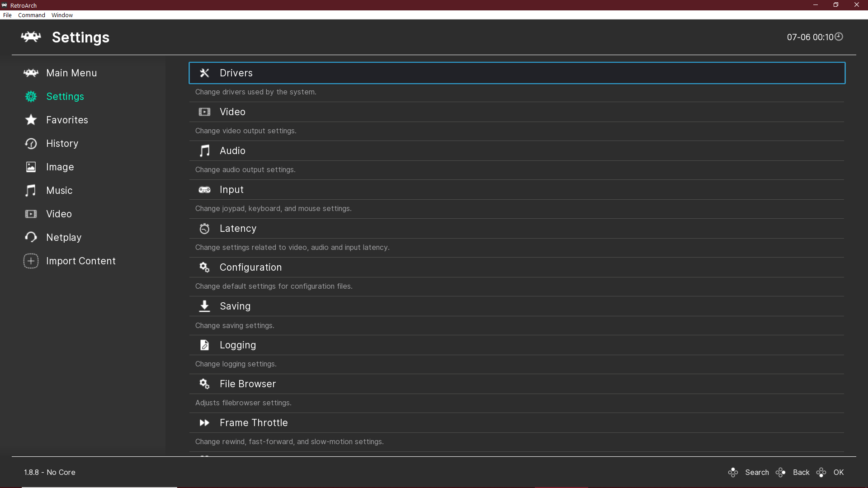868x488 pixels.
Task: Open the Command menu
Action: (x=32, y=15)
